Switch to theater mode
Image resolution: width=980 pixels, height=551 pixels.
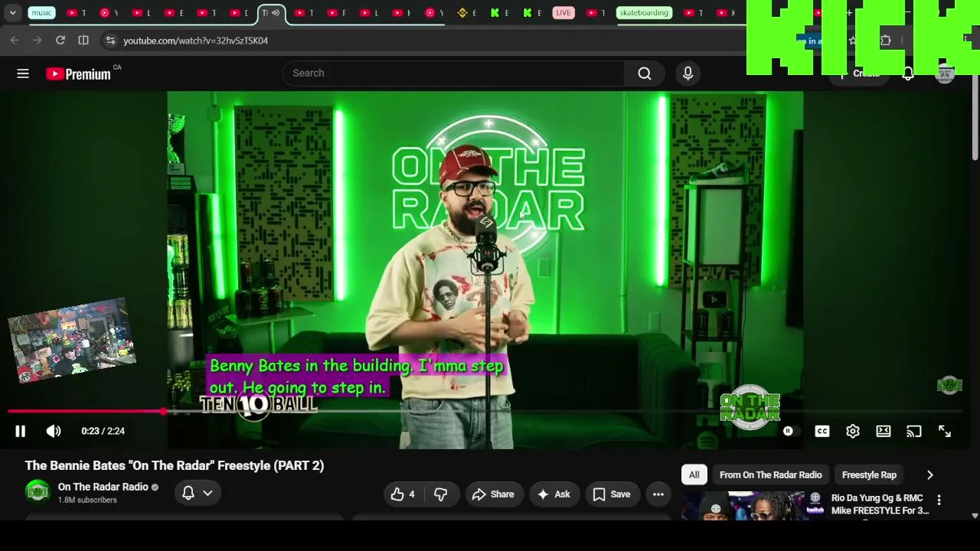pos(884,432)
